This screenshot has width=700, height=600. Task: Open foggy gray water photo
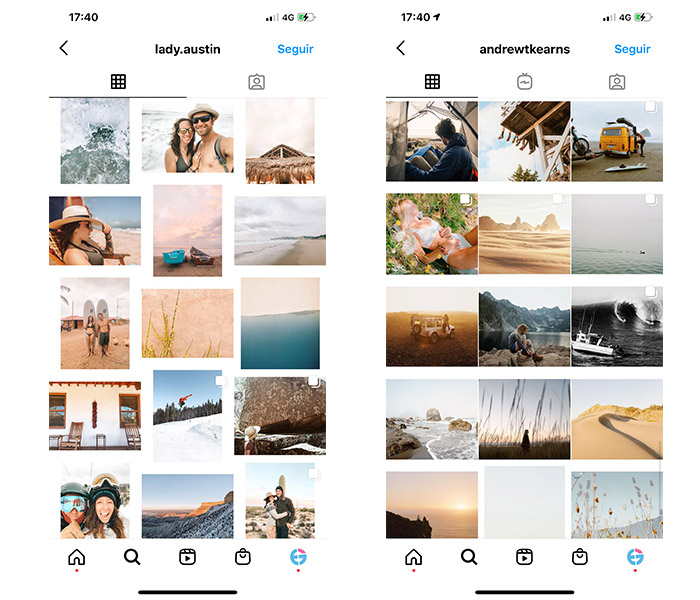[617, 234]
